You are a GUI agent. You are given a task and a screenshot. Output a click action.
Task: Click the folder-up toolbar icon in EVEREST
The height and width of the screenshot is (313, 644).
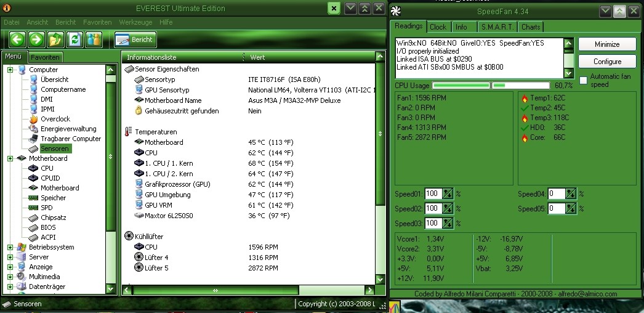point(55,39)
